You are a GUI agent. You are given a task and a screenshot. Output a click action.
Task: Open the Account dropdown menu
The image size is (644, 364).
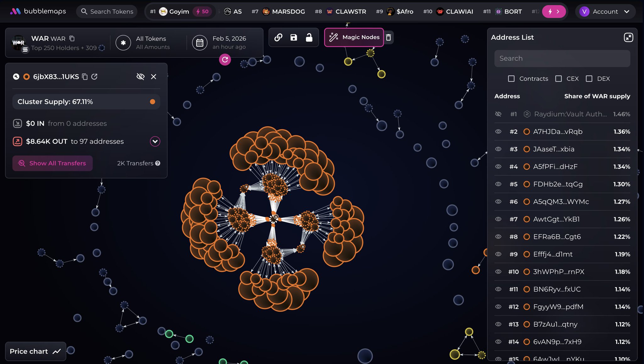click(605, 12)
